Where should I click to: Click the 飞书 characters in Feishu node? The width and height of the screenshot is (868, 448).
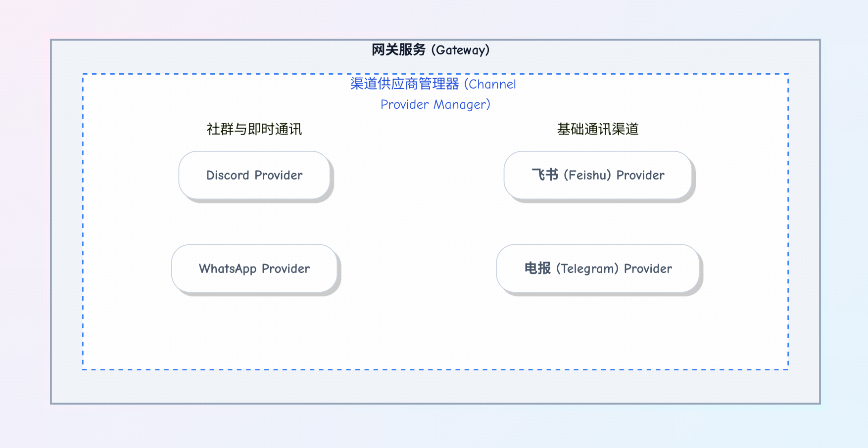pos(545,175)
